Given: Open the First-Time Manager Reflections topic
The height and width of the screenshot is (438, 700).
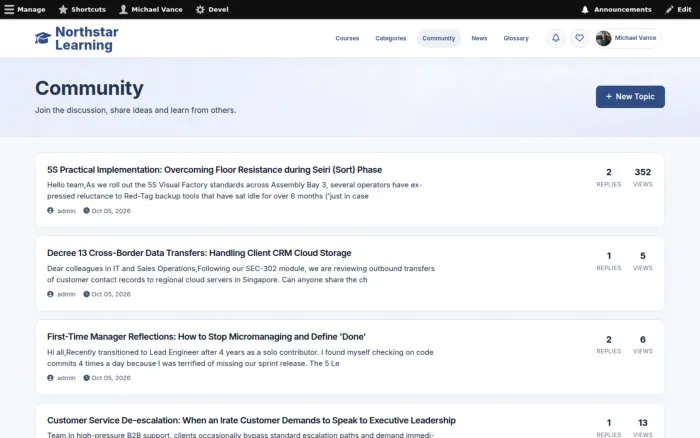Looking at the screenshot, I should [206, 337].
